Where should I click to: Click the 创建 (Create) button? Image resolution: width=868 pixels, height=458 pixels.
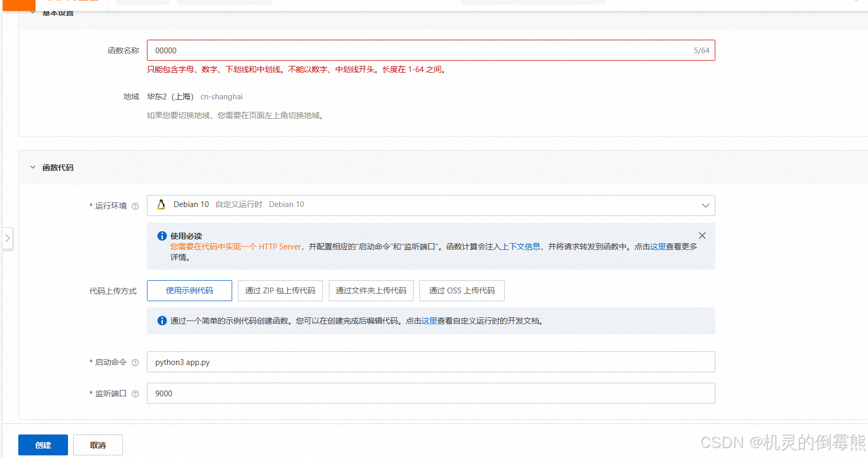tap(43, 445)
